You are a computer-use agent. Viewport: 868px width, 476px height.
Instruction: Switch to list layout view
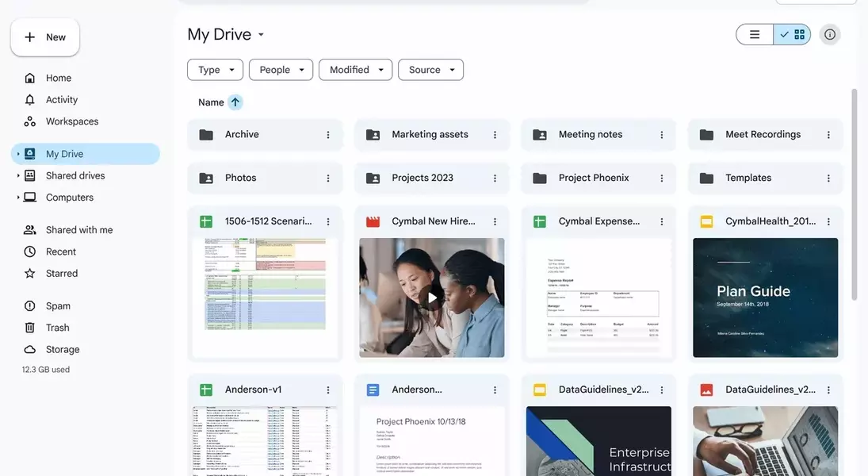[755, 35]
